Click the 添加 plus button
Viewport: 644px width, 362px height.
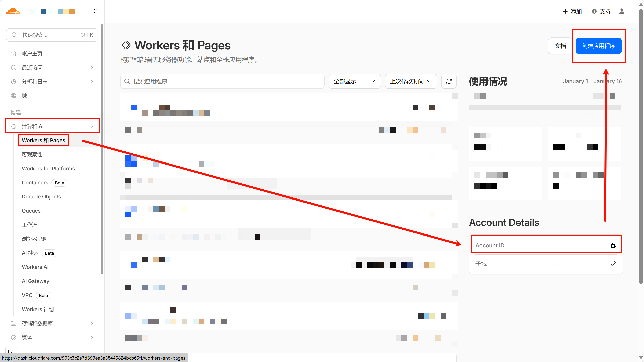tap(572, 11)
